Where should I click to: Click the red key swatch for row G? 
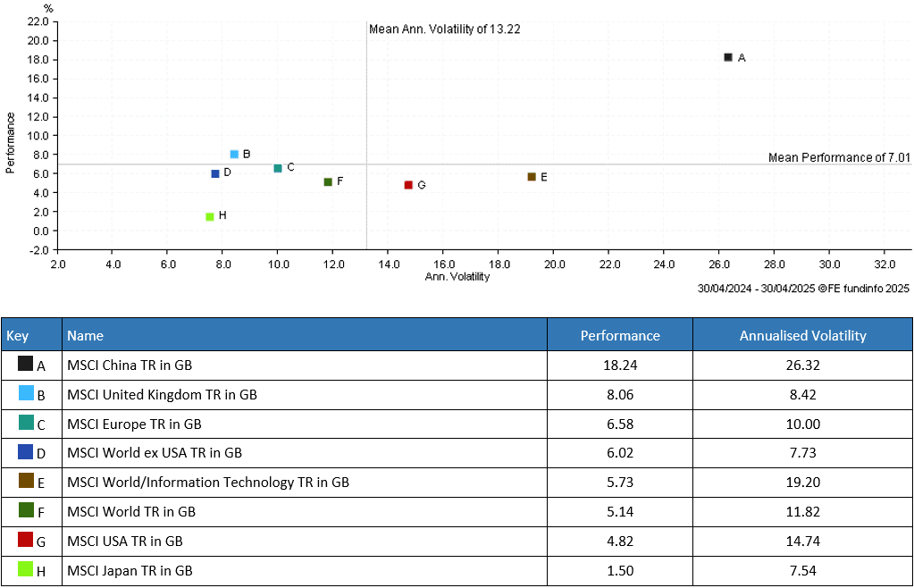click(26, 539)
